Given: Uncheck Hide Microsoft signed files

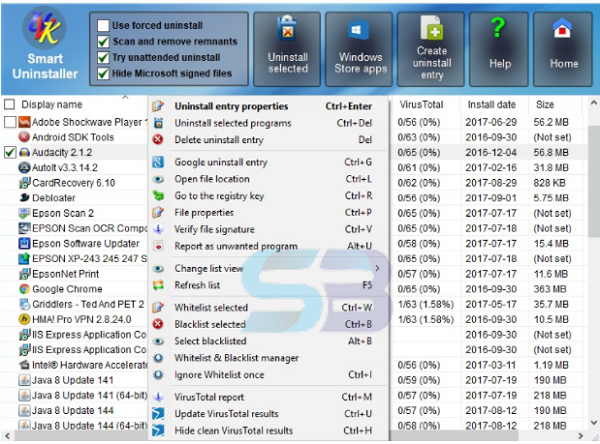Looking at the screenshot, I should [x=103, y=73].
